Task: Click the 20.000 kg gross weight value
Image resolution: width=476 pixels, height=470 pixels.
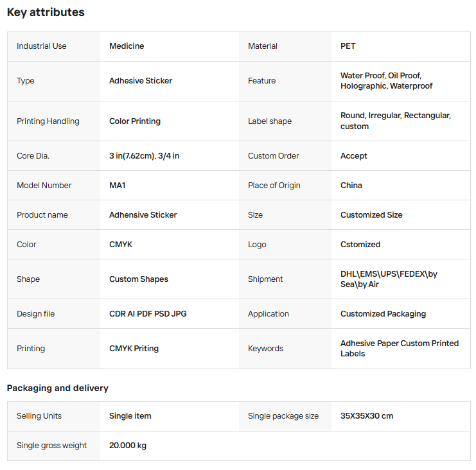Action: [x=128, y=446]
